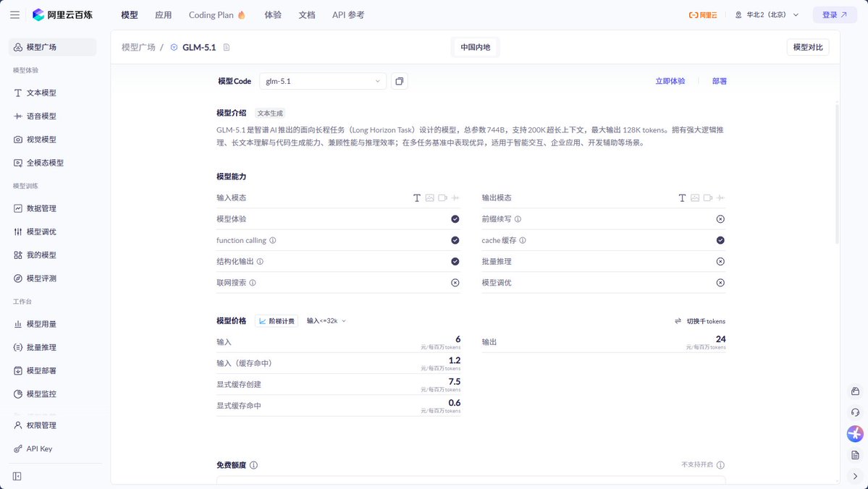Open the 华北2（北京） region selector
Image resolution: width=868 pixels, height=489 pixels.
[x=767, y=15]
